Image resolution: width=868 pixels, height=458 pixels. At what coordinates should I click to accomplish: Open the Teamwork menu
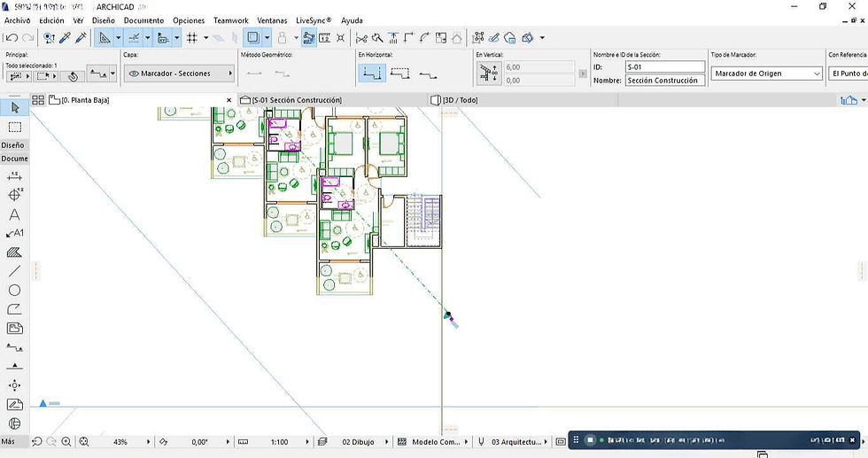231,20
